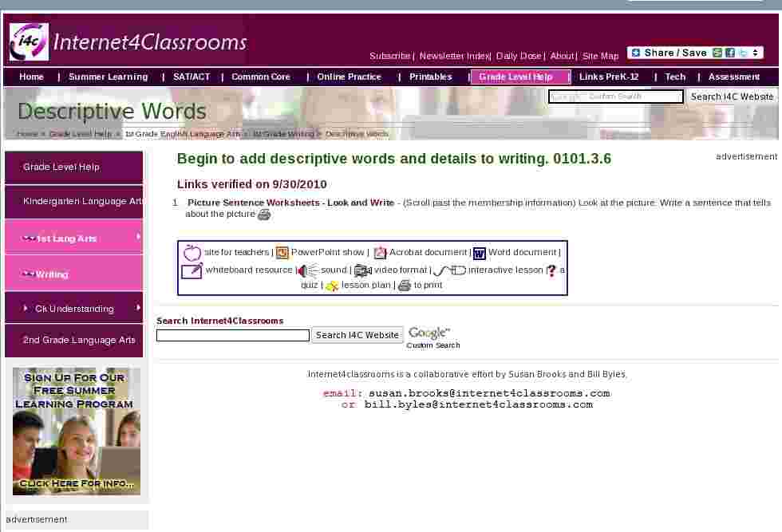
Task: Click the Facebook icon in the Share bar
Action: click(x=730, y=53)
